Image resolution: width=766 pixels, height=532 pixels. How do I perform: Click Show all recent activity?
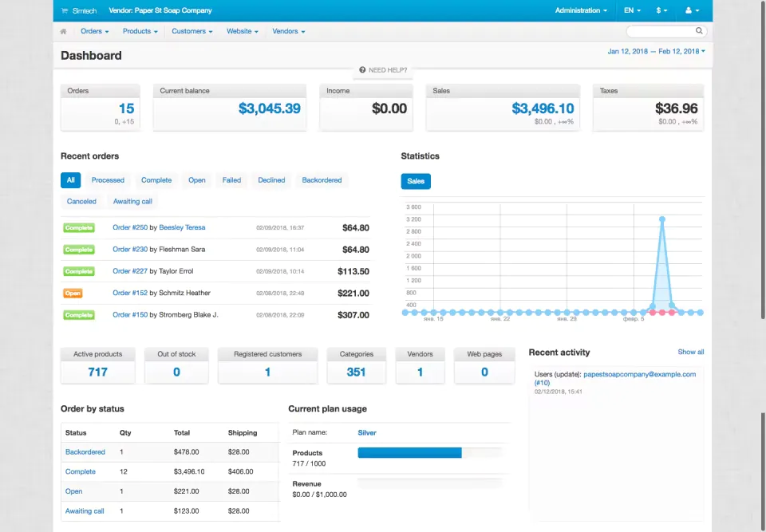[690, 352]
